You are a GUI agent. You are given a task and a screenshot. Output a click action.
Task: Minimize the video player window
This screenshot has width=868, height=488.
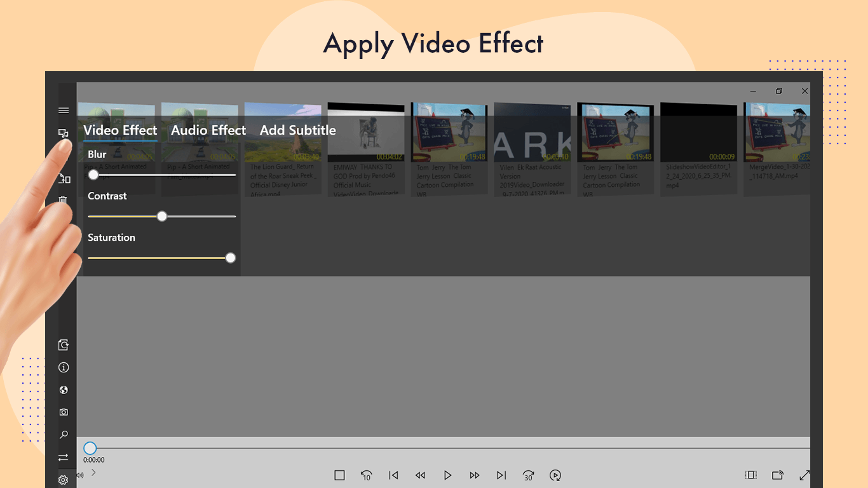pos(753,91)
